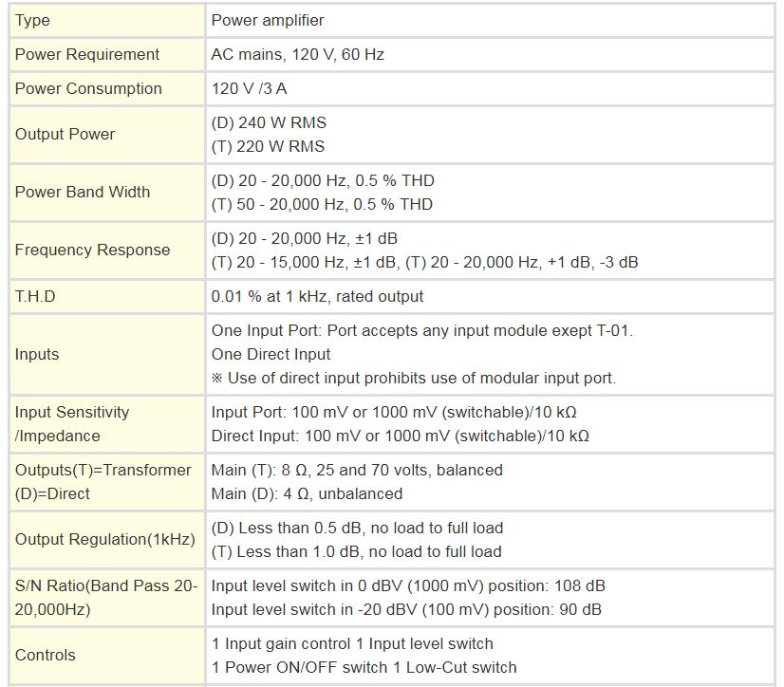This screenshot has width=784, height=687.
Task: Select the One Direct Input line
Action: pos(271,355)
